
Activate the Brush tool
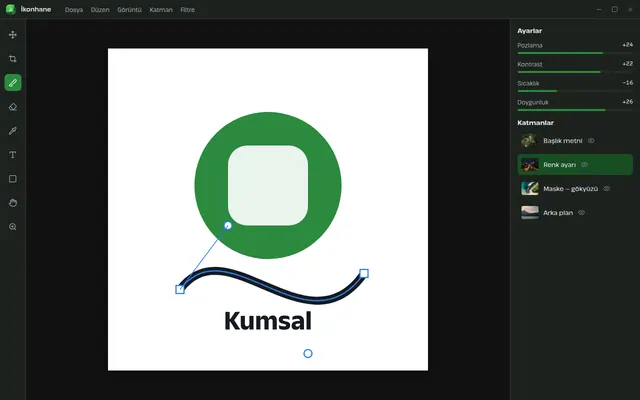13,83
